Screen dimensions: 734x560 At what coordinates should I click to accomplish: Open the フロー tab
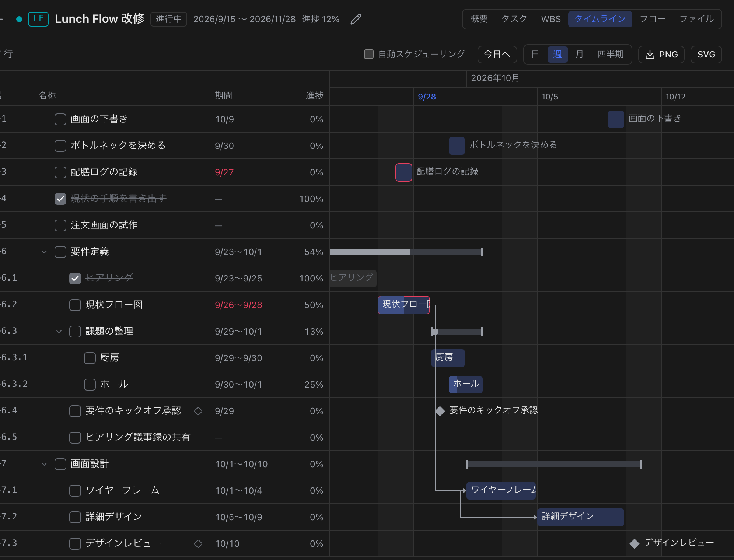pos(653,19)
